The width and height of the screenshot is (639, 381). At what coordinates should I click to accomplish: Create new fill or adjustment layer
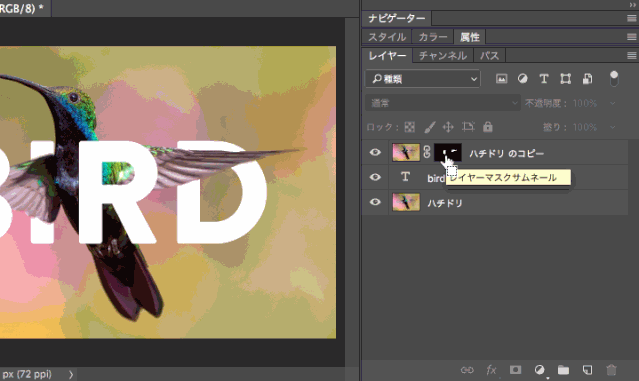point(540,370)
